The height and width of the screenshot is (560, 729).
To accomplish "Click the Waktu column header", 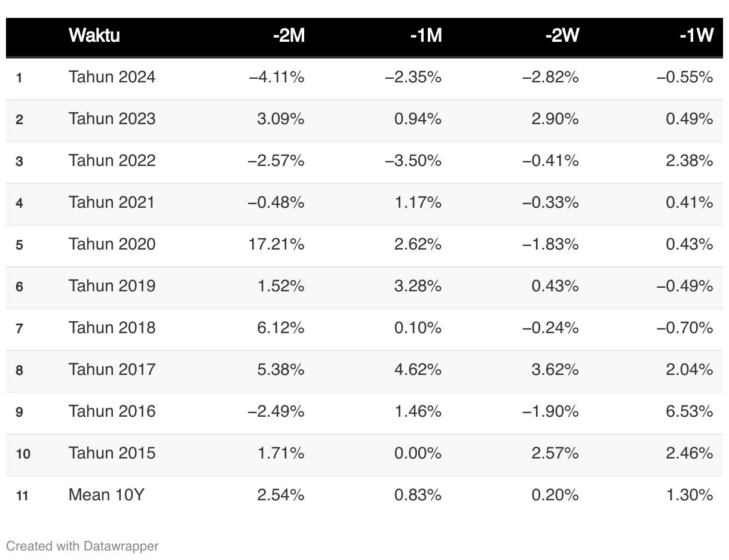I will click(94, 36).
